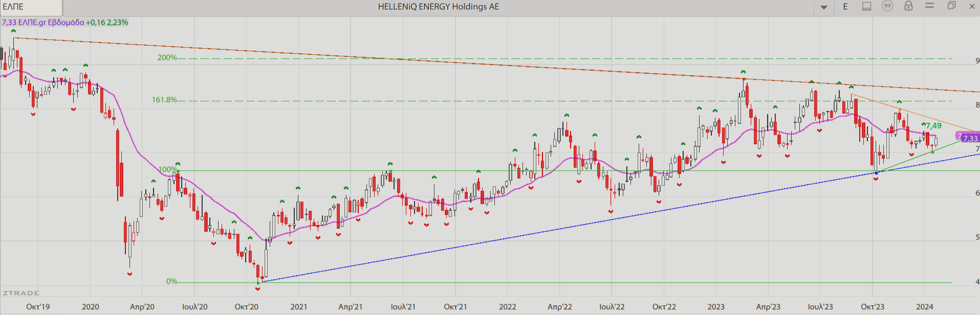Click the '7,33 ΕΛΠΕ.gr Εβδομάδα' info line
The height and width of the screenshot is (315, 980).
tap(43, 22)
